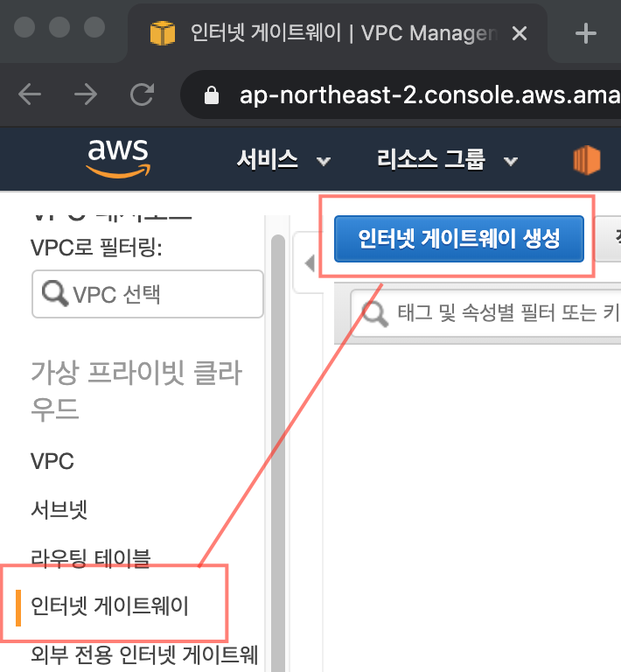Viewport: 621px width, 672px height.
Task: Close the VPC Management browser tab
Action: tap(520, 33)
